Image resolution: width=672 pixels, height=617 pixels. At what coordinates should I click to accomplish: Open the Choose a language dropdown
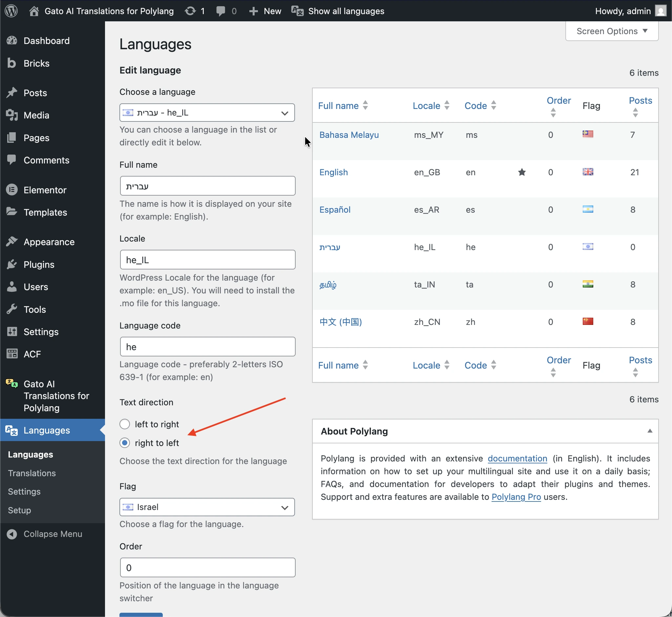pos(207,113)
